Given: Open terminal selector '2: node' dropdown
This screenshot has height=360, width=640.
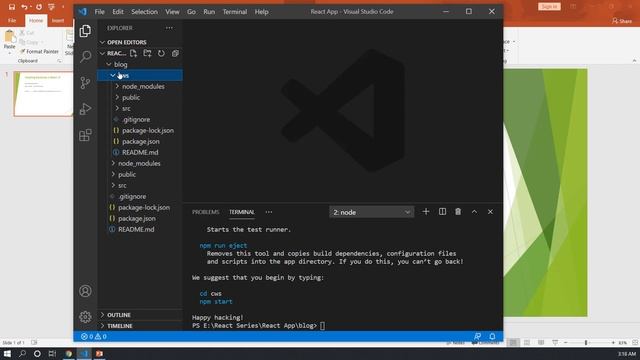Looking at the screenshot, I should (x=371, y=212).
